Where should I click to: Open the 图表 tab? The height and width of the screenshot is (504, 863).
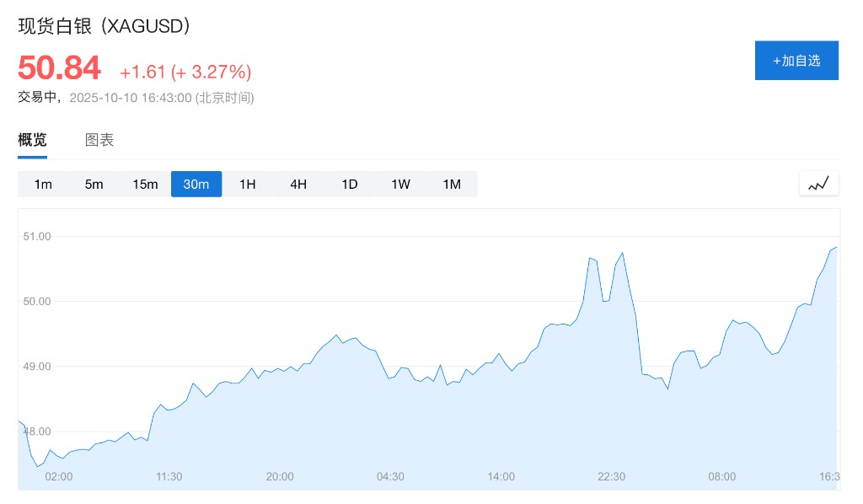(x=99, y=140)
